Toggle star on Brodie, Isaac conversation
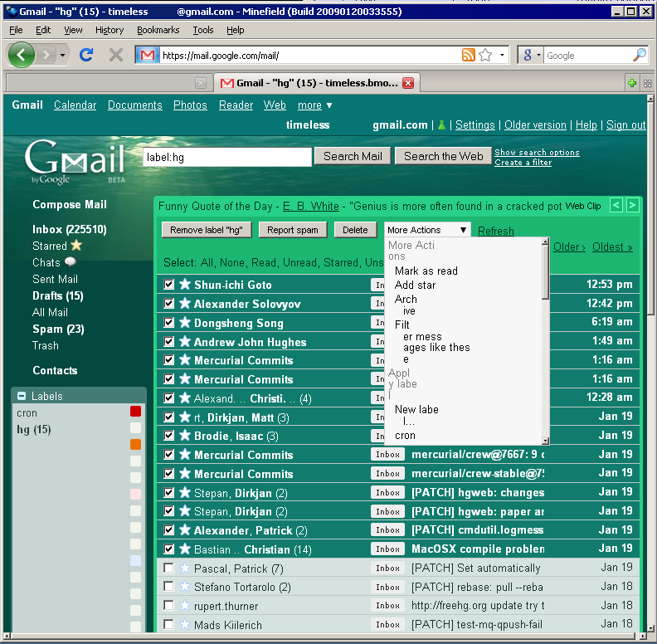 coord(185,435)
